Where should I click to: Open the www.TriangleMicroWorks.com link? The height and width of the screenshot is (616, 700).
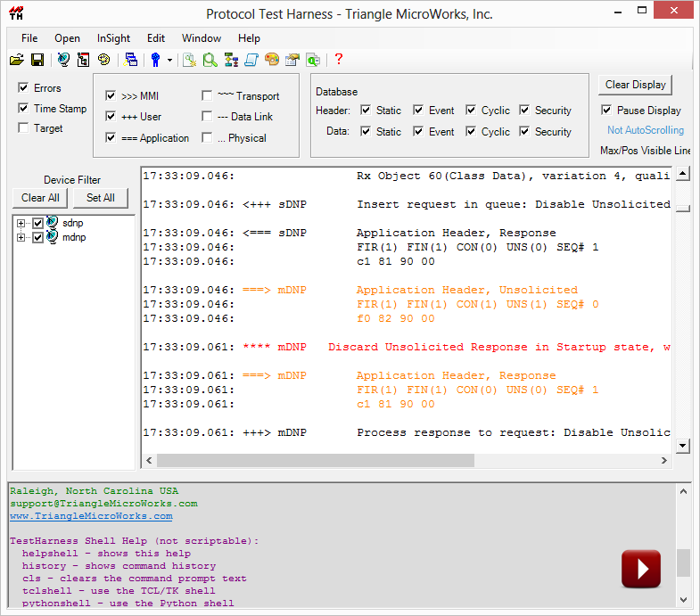point(91,516)
